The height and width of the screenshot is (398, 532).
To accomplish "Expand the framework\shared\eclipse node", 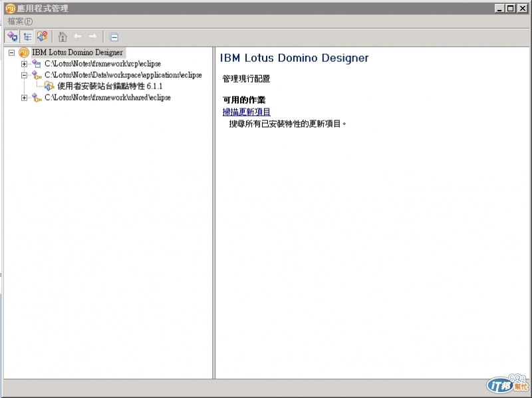I will (24, 98).
